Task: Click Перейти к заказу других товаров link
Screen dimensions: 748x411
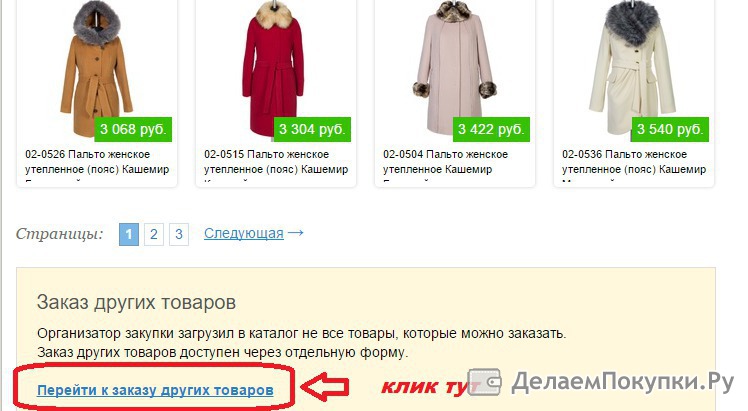Action: [x=155, y=390]
